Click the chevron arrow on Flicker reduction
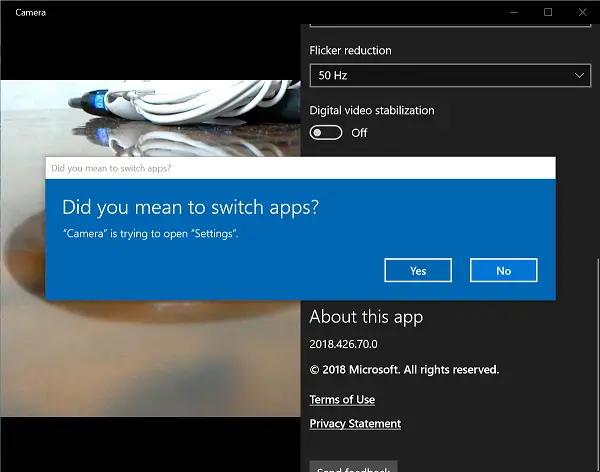Viewport: 600px width, 472px height. point(579,75)
